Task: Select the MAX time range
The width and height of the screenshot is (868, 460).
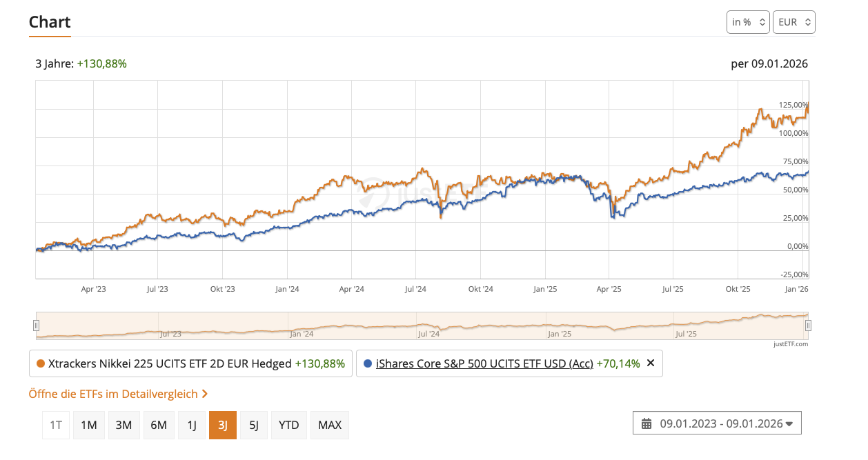Action: [330, 425]
